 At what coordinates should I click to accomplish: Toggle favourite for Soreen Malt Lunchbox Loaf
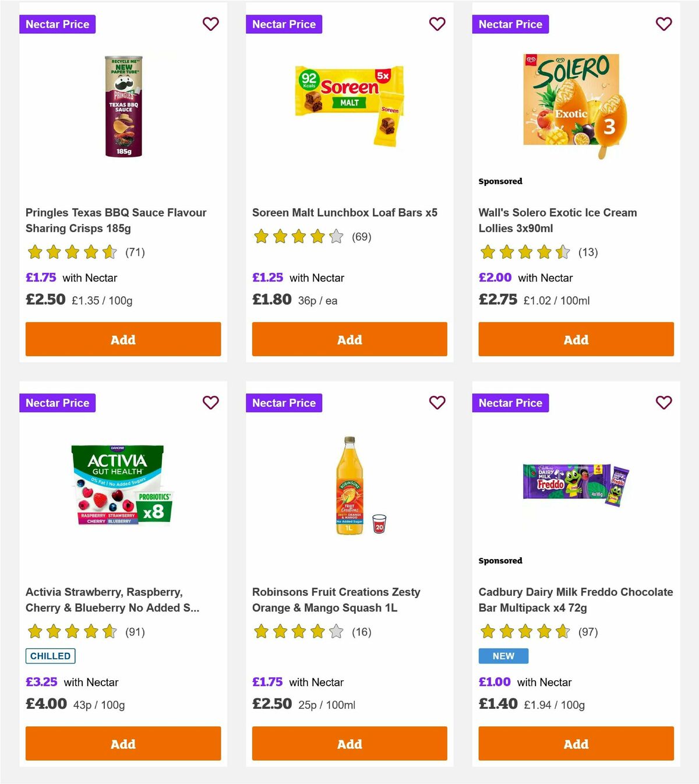[437, 24]
